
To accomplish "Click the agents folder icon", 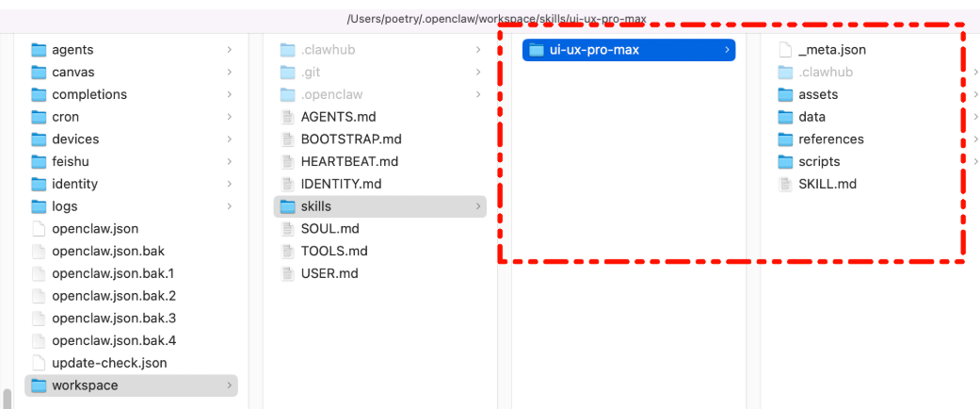I will coord(39,50).
